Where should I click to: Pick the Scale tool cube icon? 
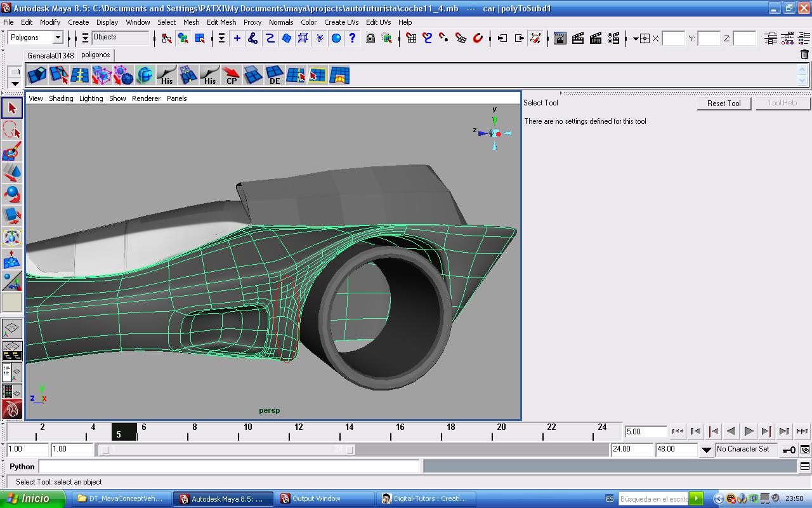12,216
